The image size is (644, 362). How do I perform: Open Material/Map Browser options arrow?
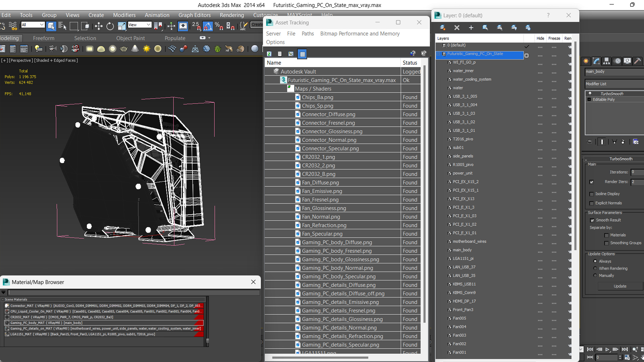pos(3,293)
